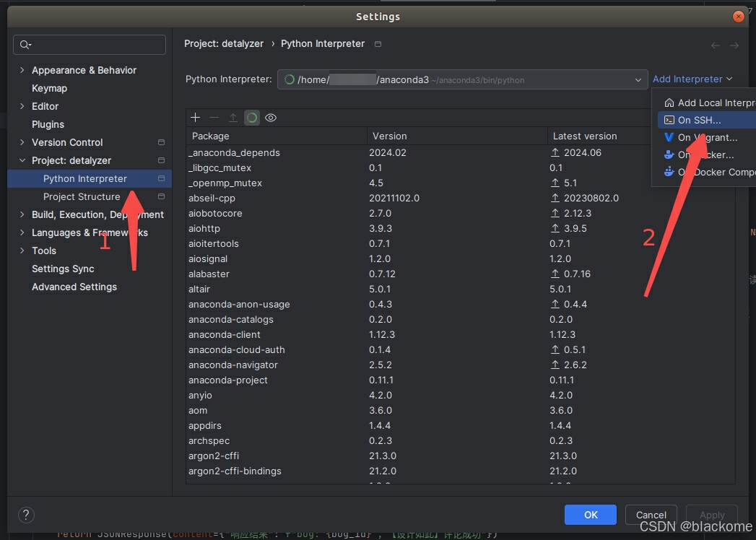Screen dimensions: 756x540
Task: Sort by Version column header
Action: pos(457,136)
